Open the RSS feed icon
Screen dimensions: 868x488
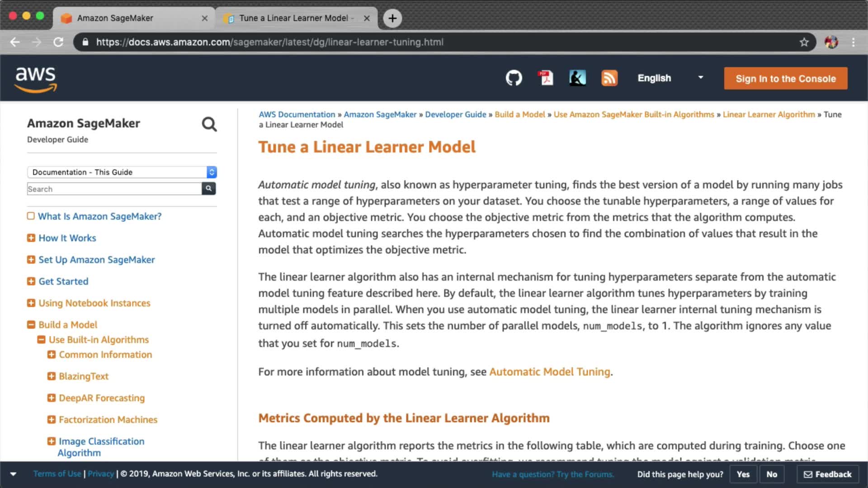pyautogui.click(x=609, y=78)
